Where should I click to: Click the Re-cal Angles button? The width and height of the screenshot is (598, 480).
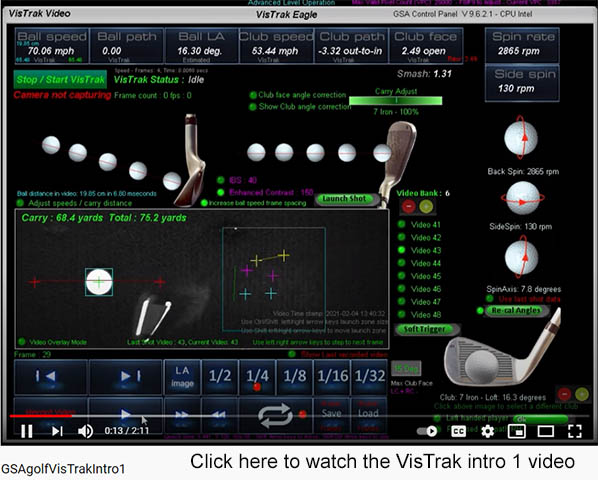(516, 311)
